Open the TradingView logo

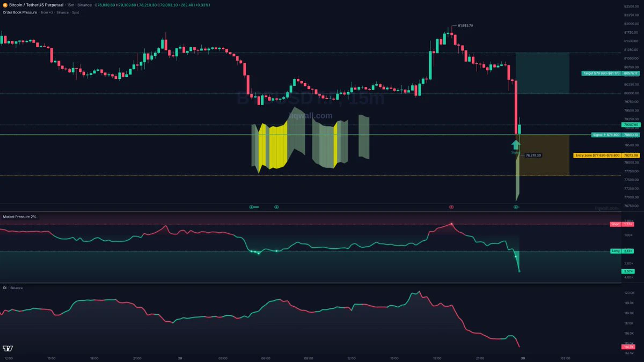[x=8, y=348]
